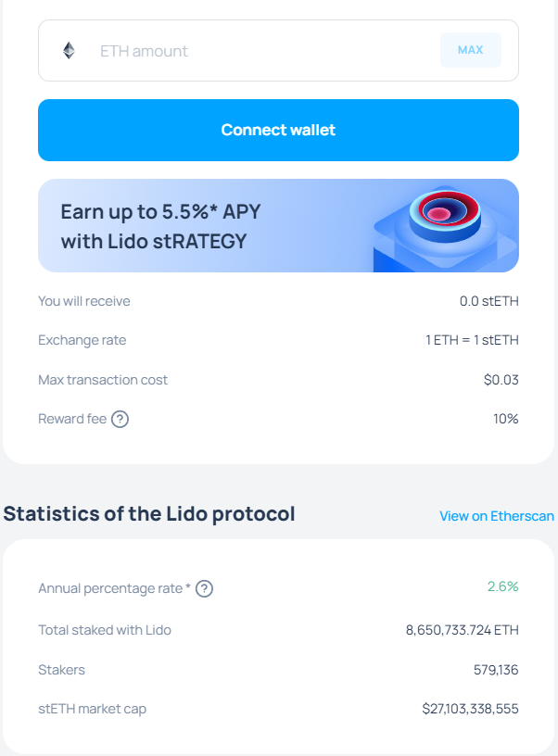Click the Exchange rate row

click(278, 340)
